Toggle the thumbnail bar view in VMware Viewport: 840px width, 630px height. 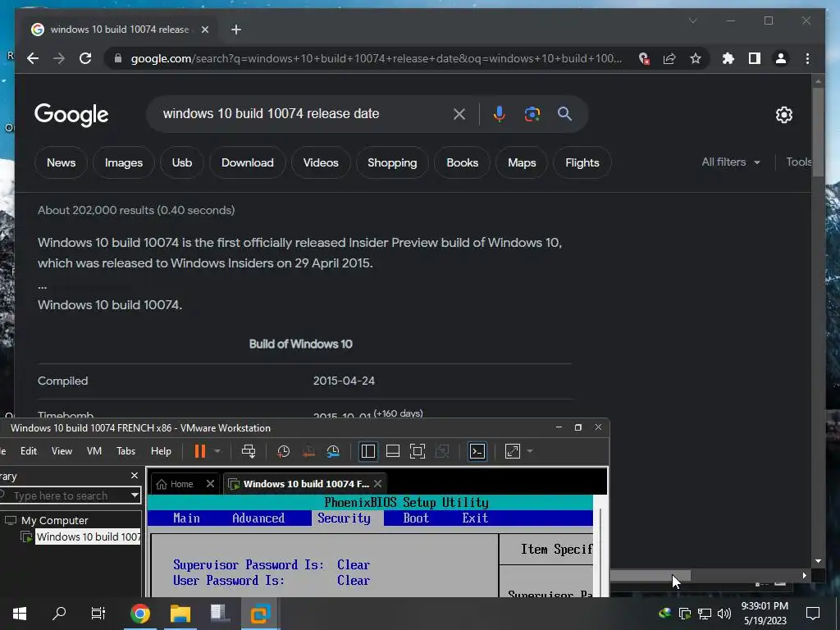(x=393, y=451)
